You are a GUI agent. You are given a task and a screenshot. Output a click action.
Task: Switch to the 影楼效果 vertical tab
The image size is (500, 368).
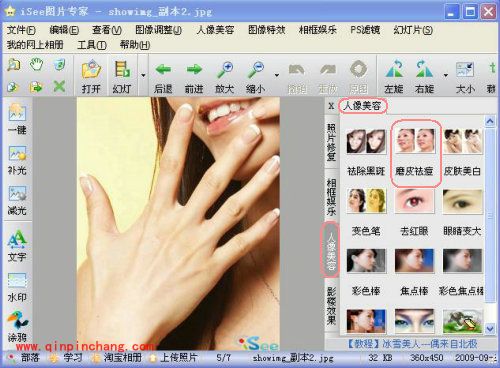point(331,305)
